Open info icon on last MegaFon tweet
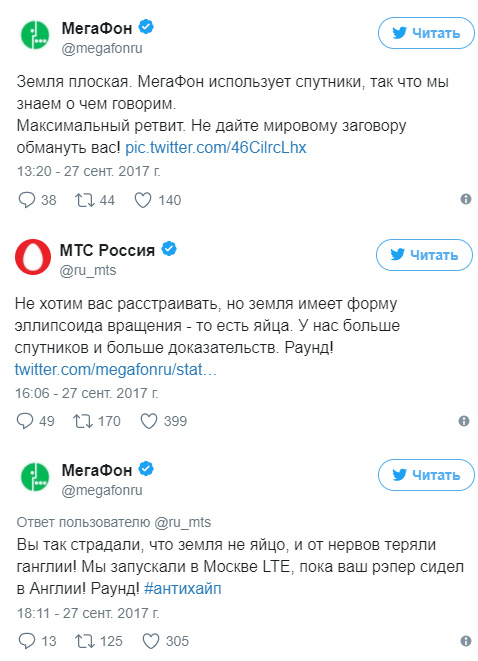 pos(465,641)
